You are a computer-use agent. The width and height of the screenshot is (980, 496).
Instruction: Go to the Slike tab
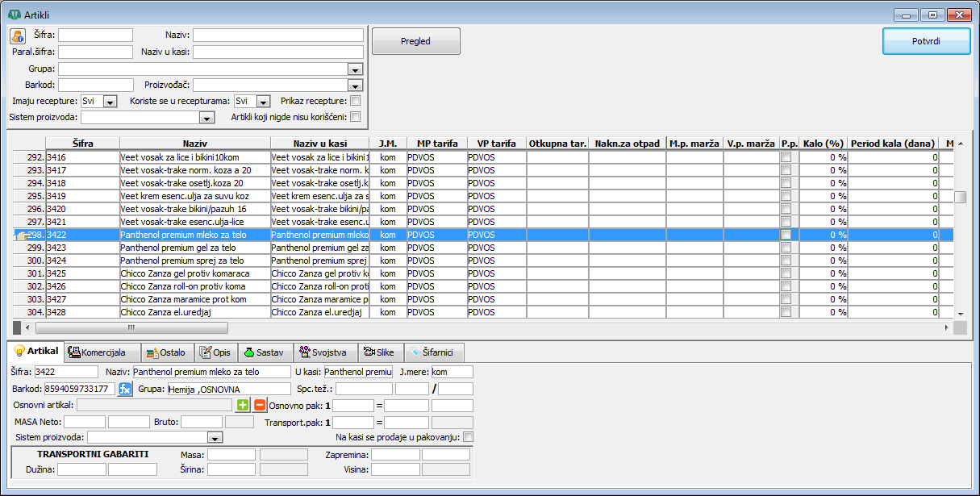(378, 352)
